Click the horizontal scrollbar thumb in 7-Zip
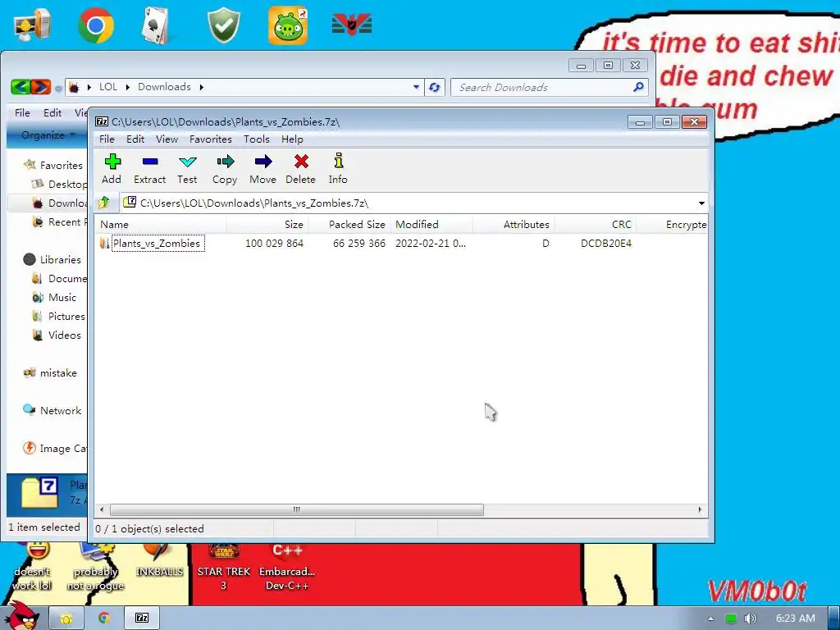 pyautogui.click(x=297, y=509)
